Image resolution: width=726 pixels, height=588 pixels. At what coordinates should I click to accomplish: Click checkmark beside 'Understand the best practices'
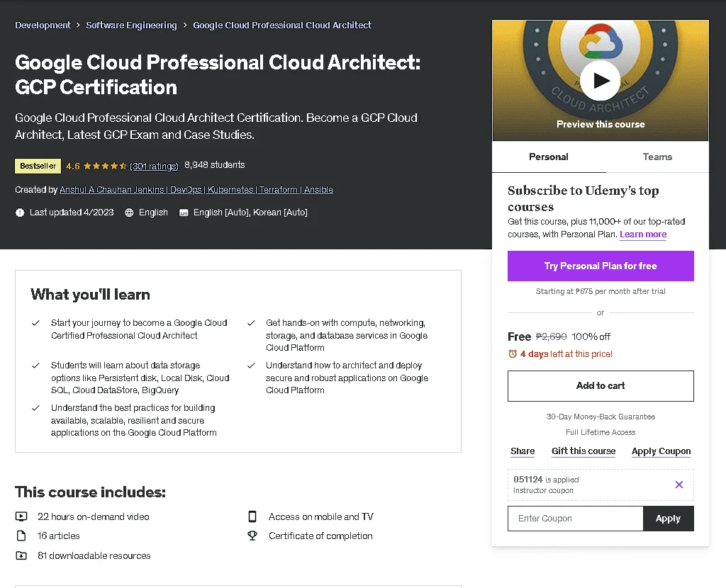coord(35,408)
